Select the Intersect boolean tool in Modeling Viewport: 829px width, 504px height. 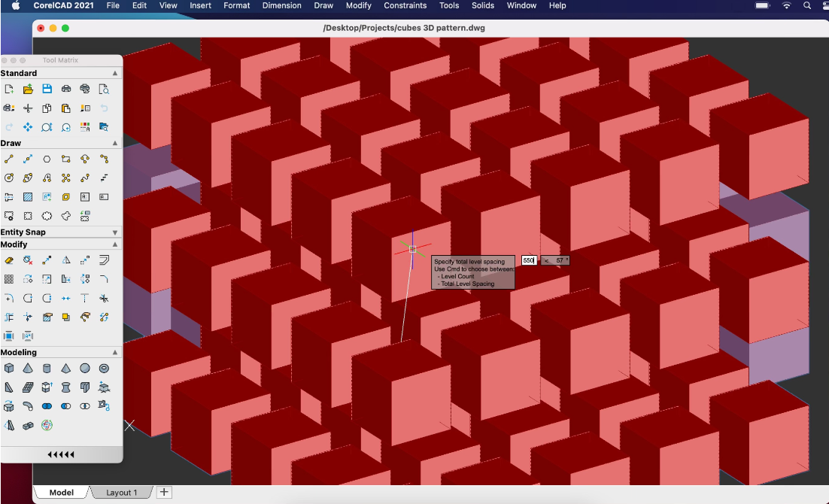tap(85, 406)
